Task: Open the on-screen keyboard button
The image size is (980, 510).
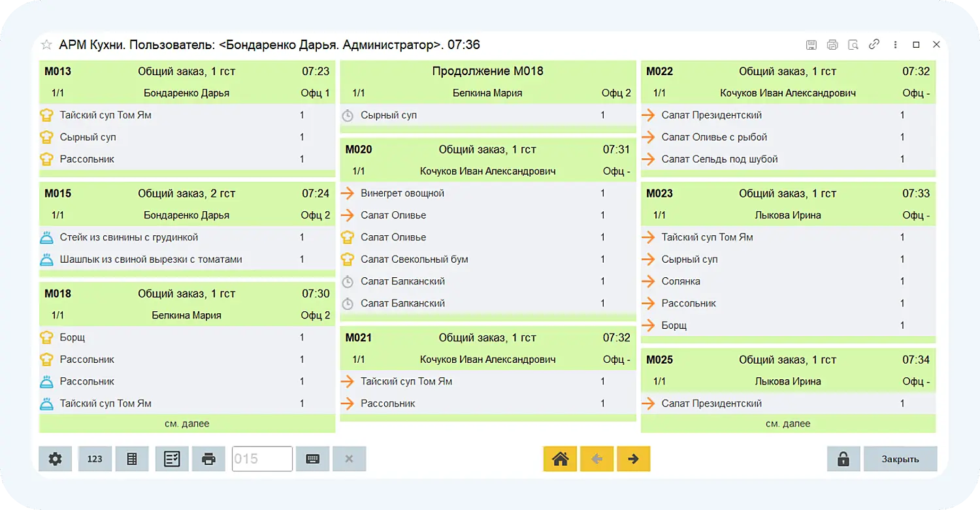Action: 312,459
